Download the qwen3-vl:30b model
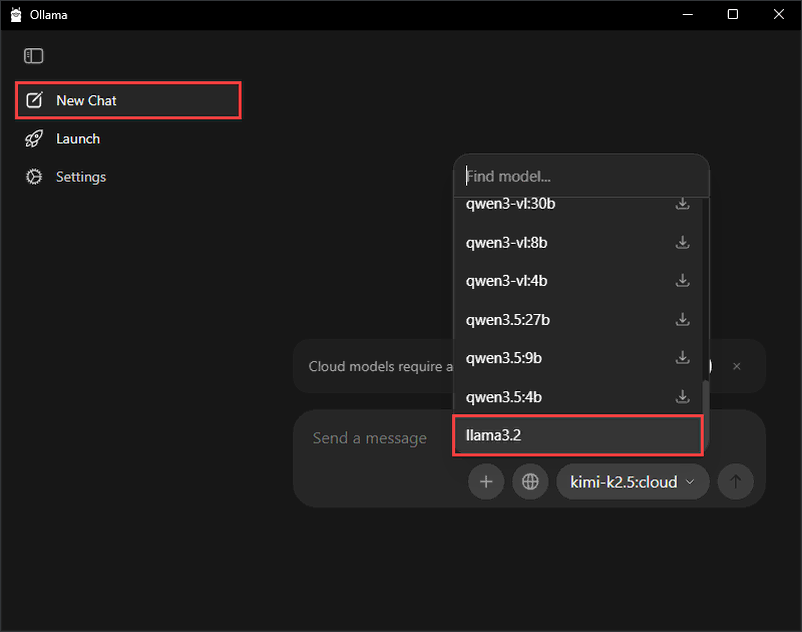The width and height of the screenshot is (802, 632). point(682,204)
